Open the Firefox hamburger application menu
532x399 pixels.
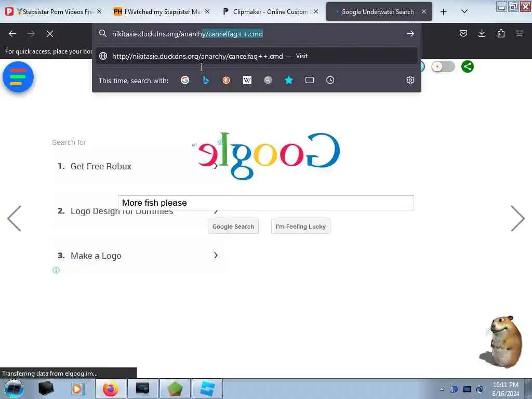pyautogui.click(x=520, y=33)
